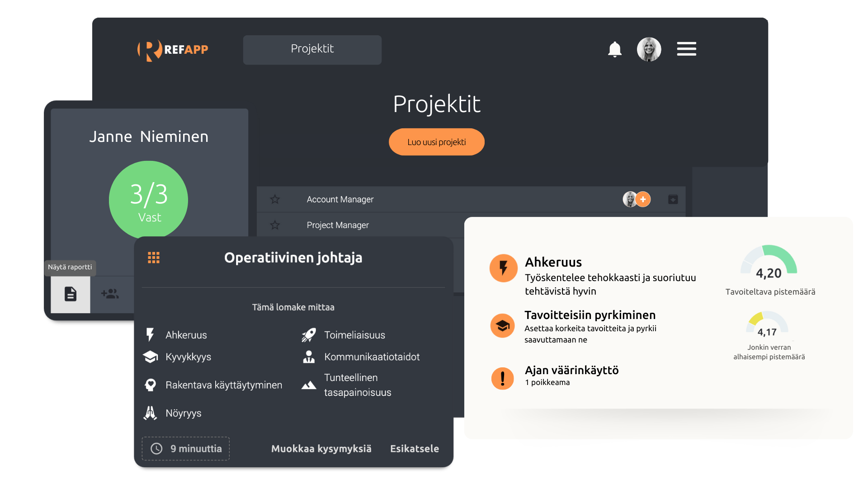Click the 9 minuuttia time box
This screenshot has width=868, height=488.
pos(186,449)
